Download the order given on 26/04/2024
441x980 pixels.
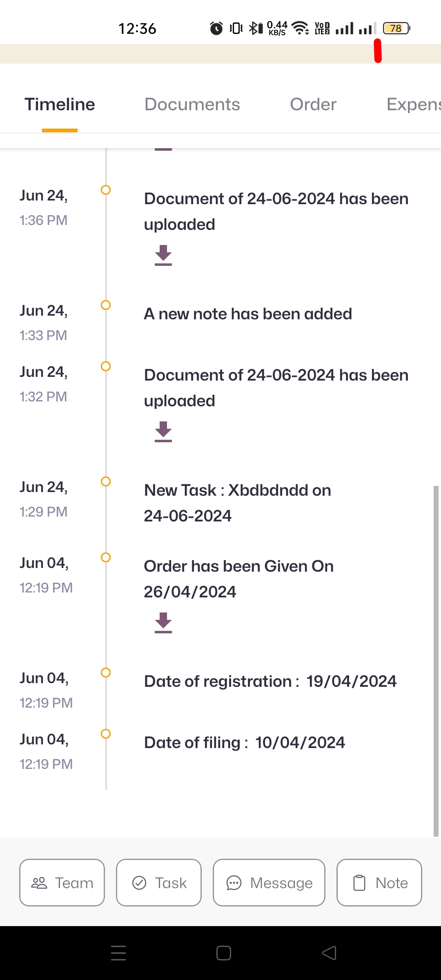[x=163, y=622]
